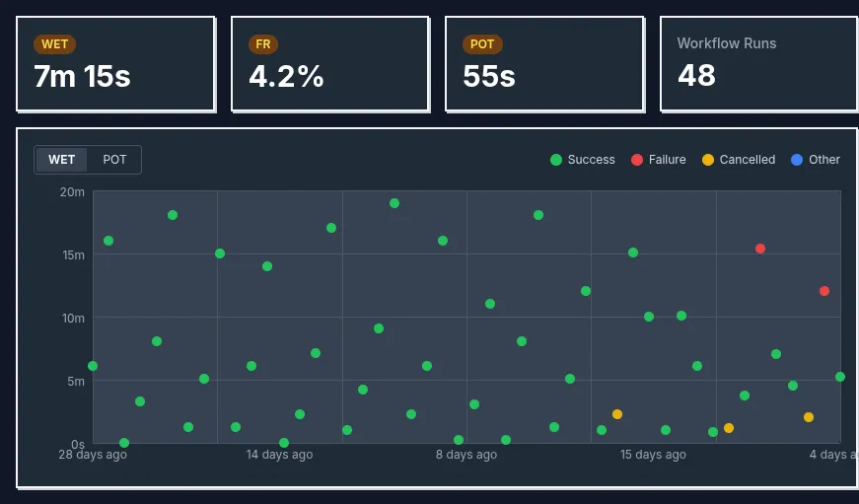
Task: Click the POT badge above 55s
Action: coord(482,44)
